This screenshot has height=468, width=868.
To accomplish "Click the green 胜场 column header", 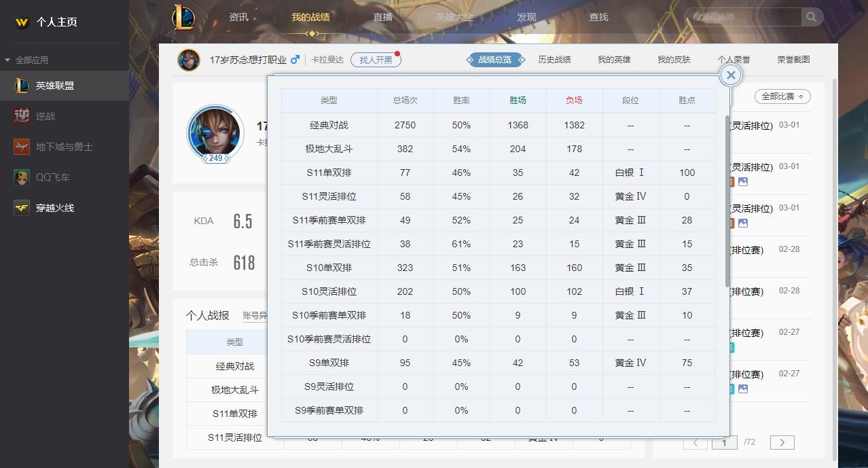I will point(518,101).
